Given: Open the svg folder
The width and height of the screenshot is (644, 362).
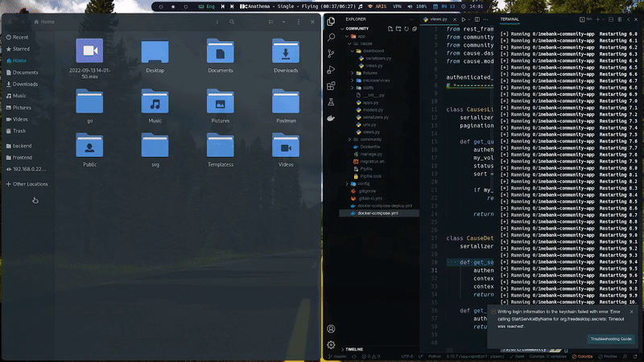Looking at the screenshot, I should coord(155,150).
